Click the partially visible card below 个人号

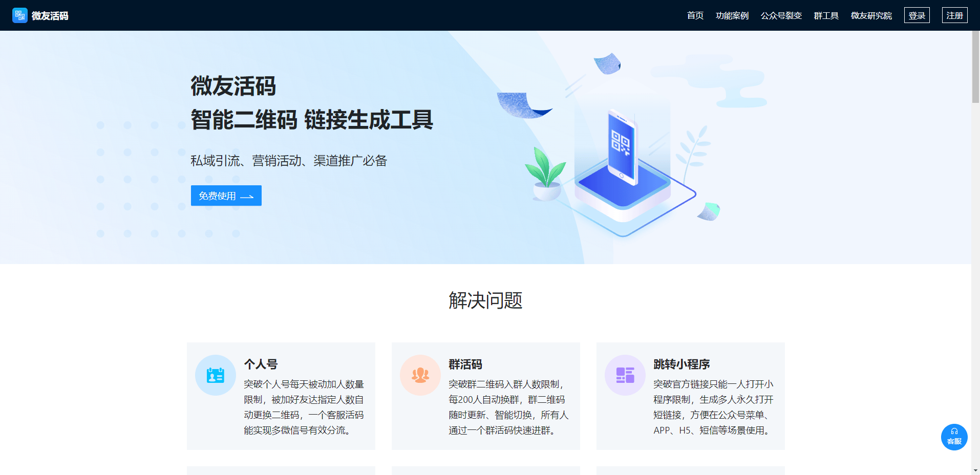point(280,471)
